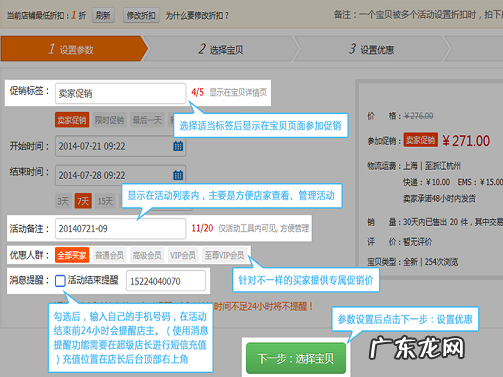Open the 为什么要修改折扣? link
The width and height of the screenshot is (503, 377).
(197, 16)
